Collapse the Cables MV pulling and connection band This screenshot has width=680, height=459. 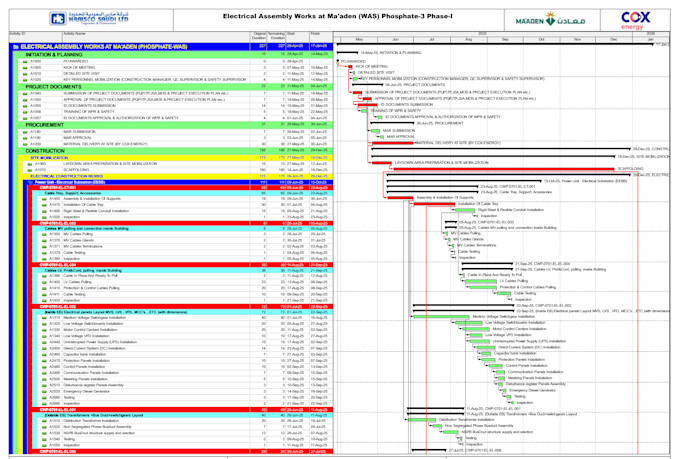point(183,229)
